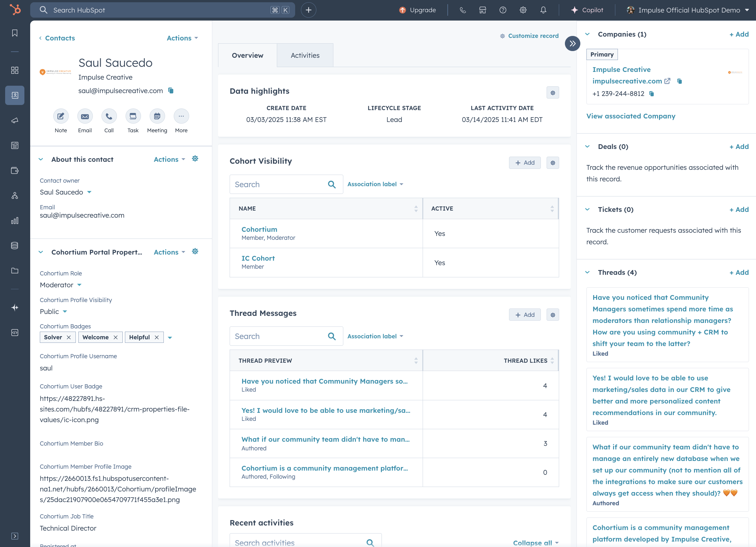Screen dimensions: 756x547
Task: Open the IC Cohort link
Action: tap(258, 258)
